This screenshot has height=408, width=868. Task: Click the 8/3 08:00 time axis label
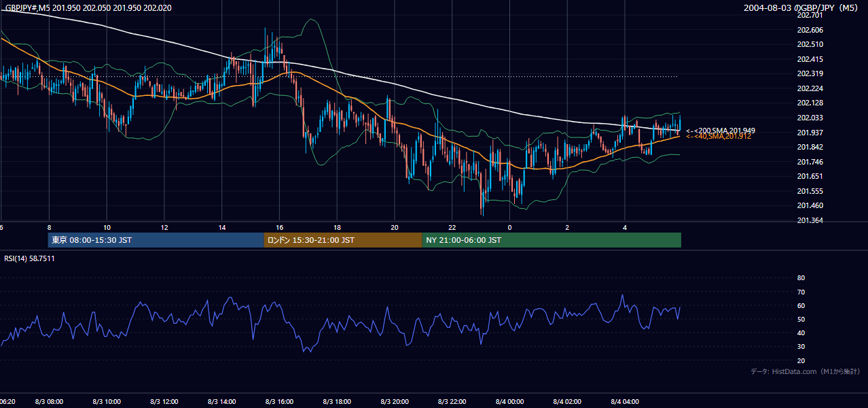(49, 402)
